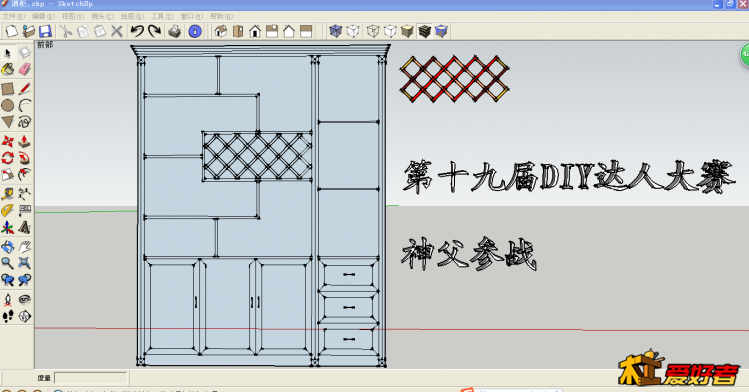
Task: Click the Make Component tool
Action: (25, 53)
